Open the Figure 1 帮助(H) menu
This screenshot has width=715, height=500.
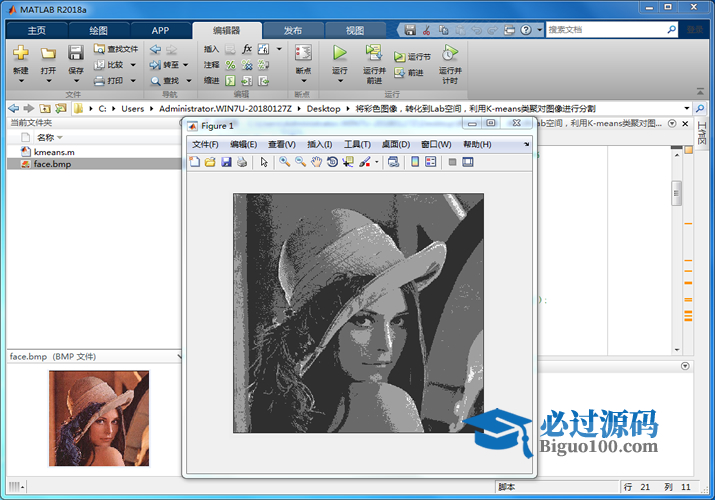click(x=477, y=144)
